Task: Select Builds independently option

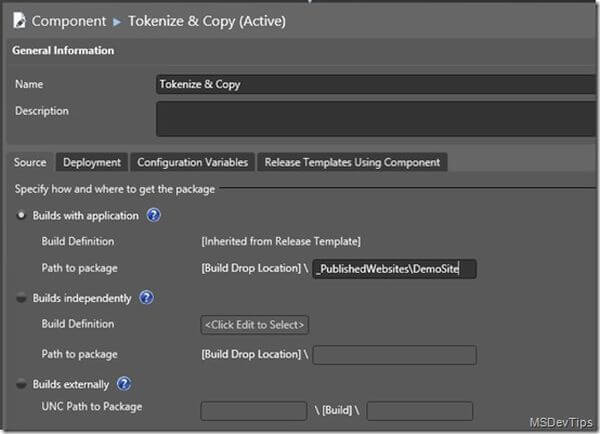Action: [x=22, y=297]
